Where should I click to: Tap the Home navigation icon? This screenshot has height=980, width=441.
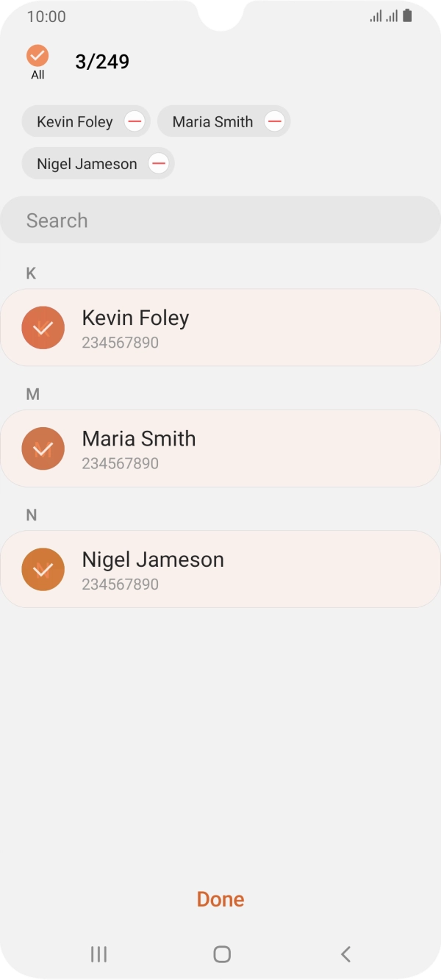pos(221,954)
